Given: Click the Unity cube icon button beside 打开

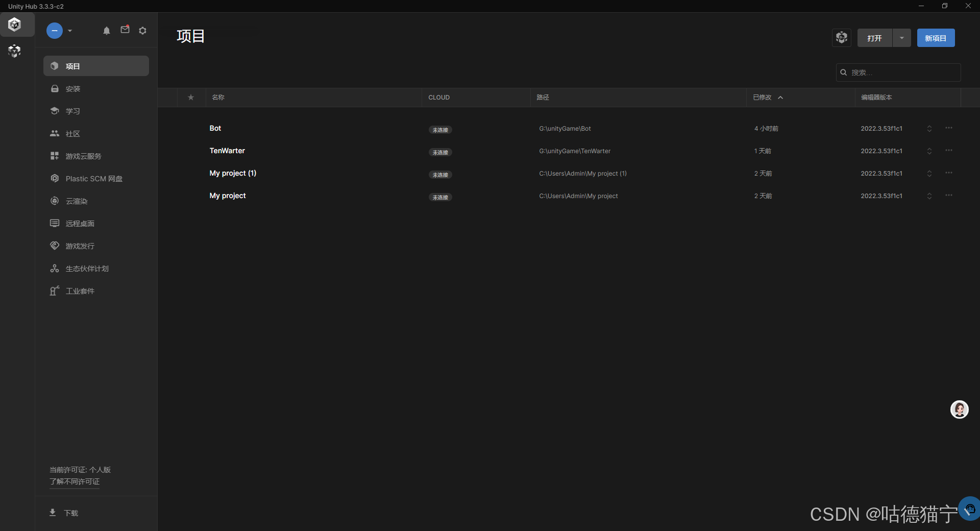Looking at the screenshot, I should click(x=842, y=38).
